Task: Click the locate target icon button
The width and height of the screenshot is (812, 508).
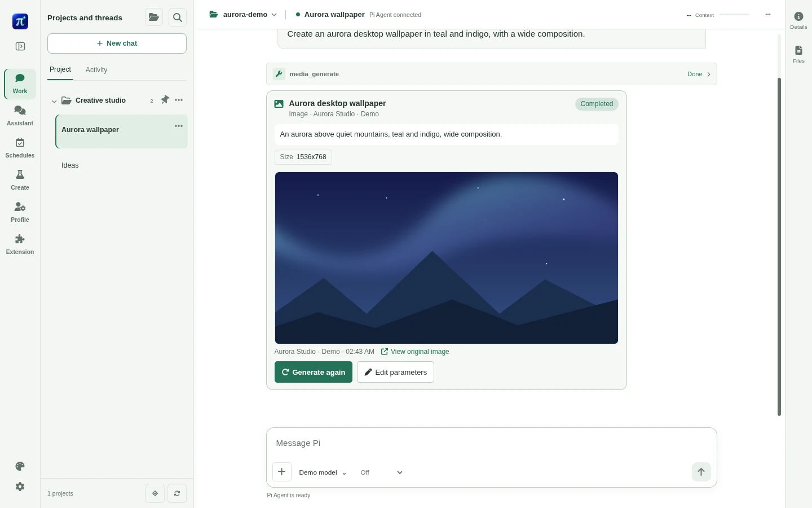Action: click(155, 493)
